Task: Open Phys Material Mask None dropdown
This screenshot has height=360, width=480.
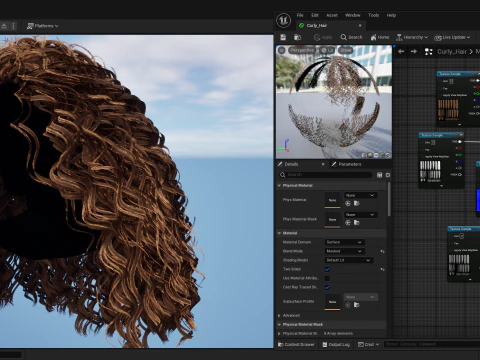Action: click(360, 215)
